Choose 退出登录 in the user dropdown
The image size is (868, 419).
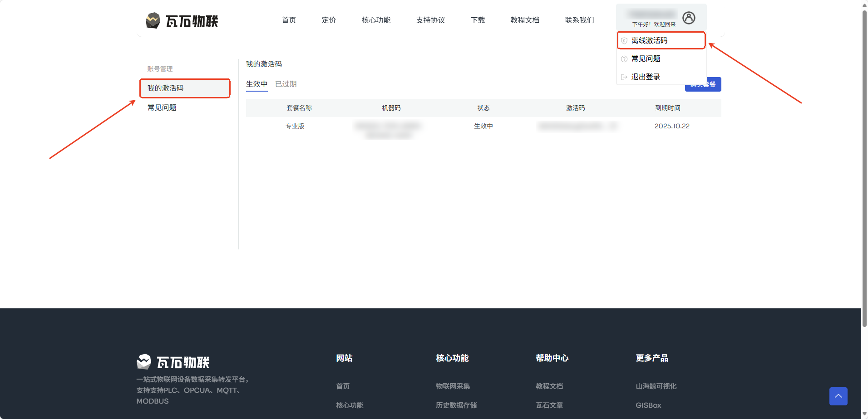click(x=646, y=77)
